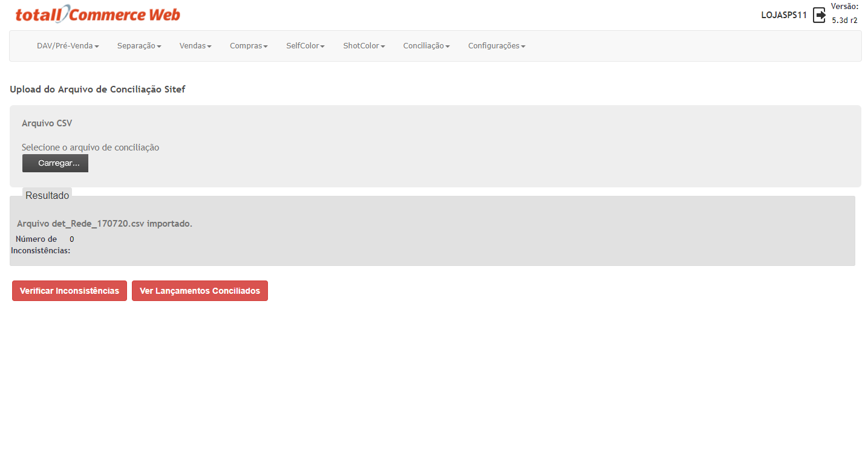The height and width of the screenshot is (460, 868).
Task: Open the Configurações dropdown
Action: tap(497, 46)
